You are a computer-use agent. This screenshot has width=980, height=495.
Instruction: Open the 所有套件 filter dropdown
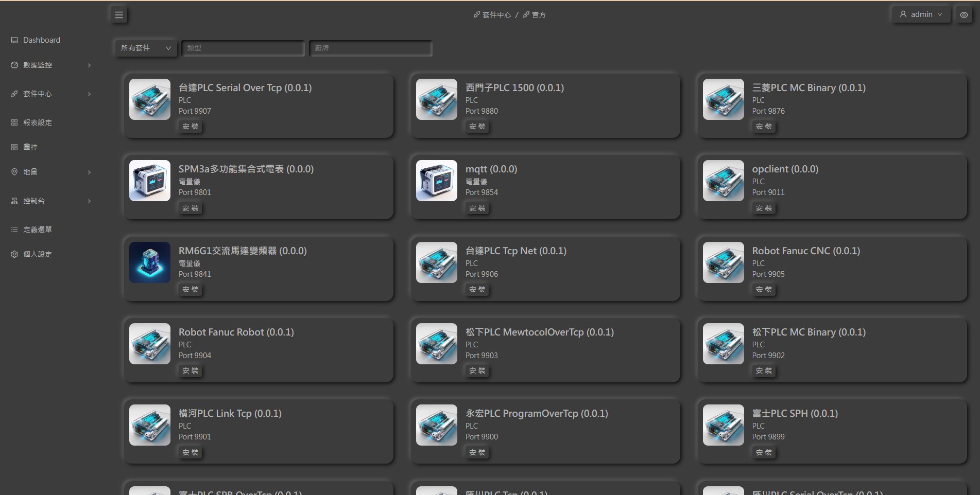pos(146,48)
